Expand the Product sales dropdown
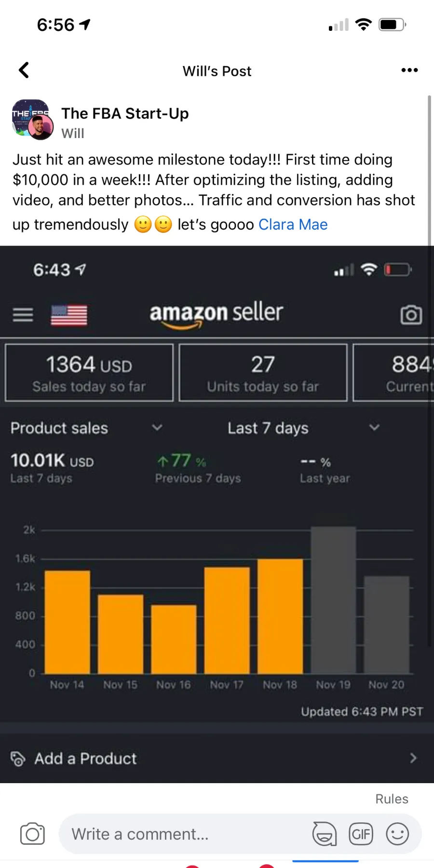 [157, 428]
